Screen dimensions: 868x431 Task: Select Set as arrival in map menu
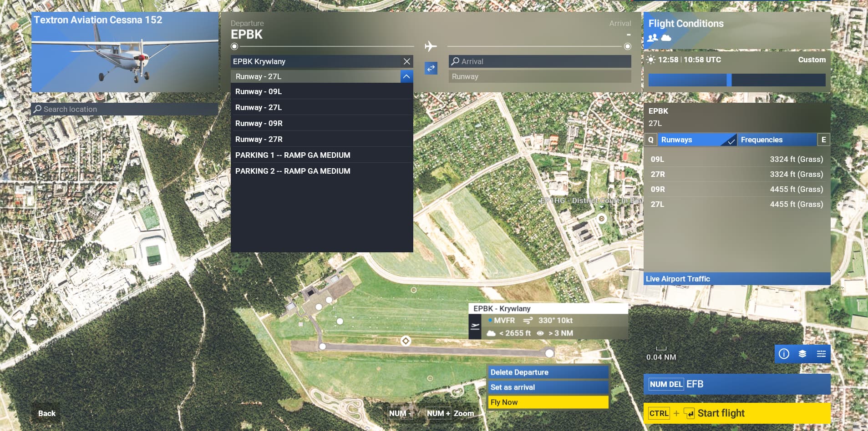click(548, 387)
